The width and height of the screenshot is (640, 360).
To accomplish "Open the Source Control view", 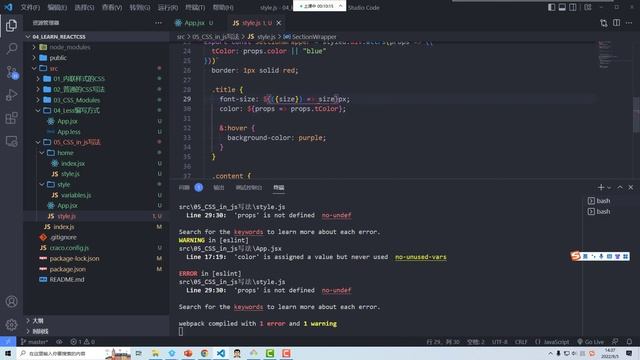I will pyautogui.click(x=11, y=72).
